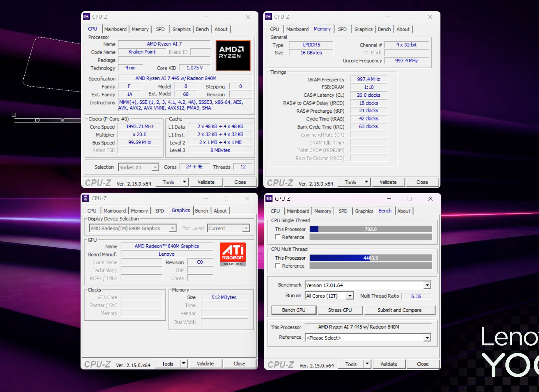The width and height of the screenshot is (539, 392).
Task: Click the memory Size value 16 GBytes
Action: pyautogui.click(x=311, y=53)
